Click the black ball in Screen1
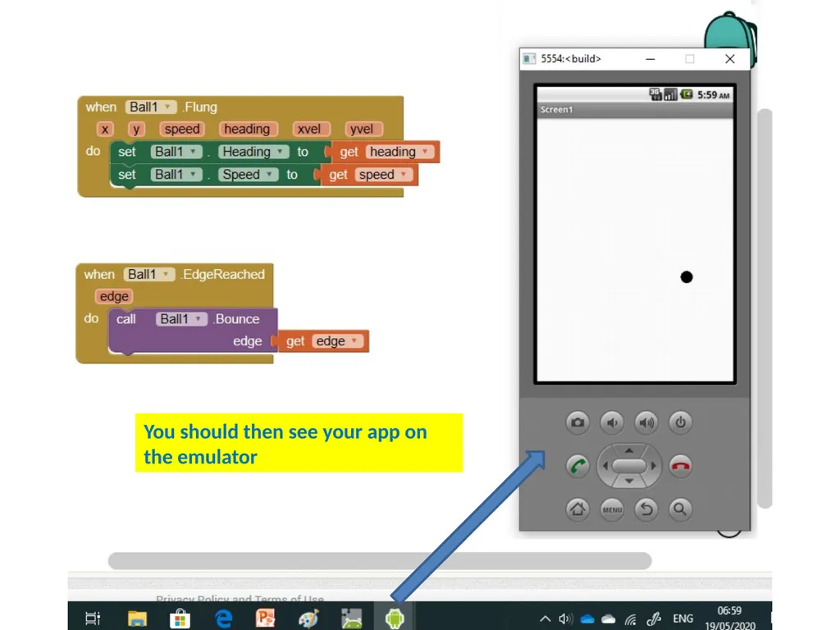This screenshot has height=630, width=840. tap(687, 277)
